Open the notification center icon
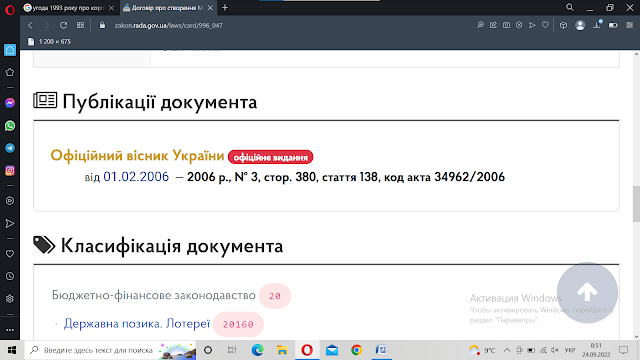Screen dimensions: 640x360 tap(624, 350)
